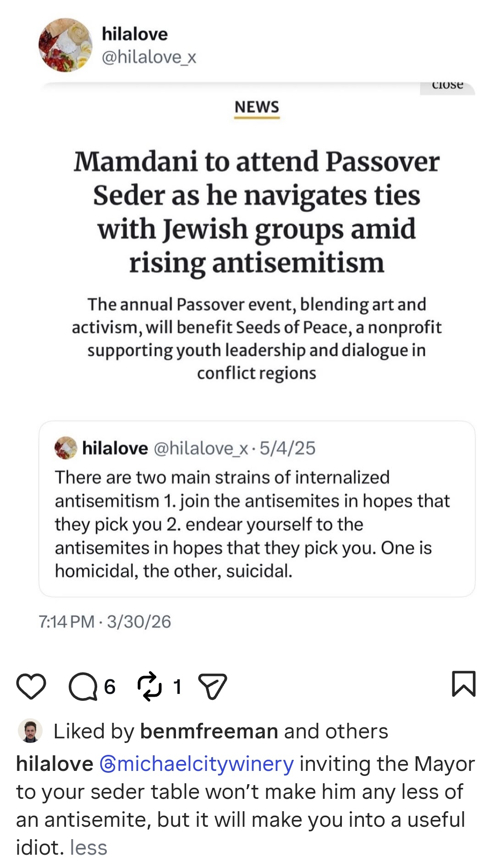Save the post with the bookmark icon
495x868 pixels.
click(464, 684)
